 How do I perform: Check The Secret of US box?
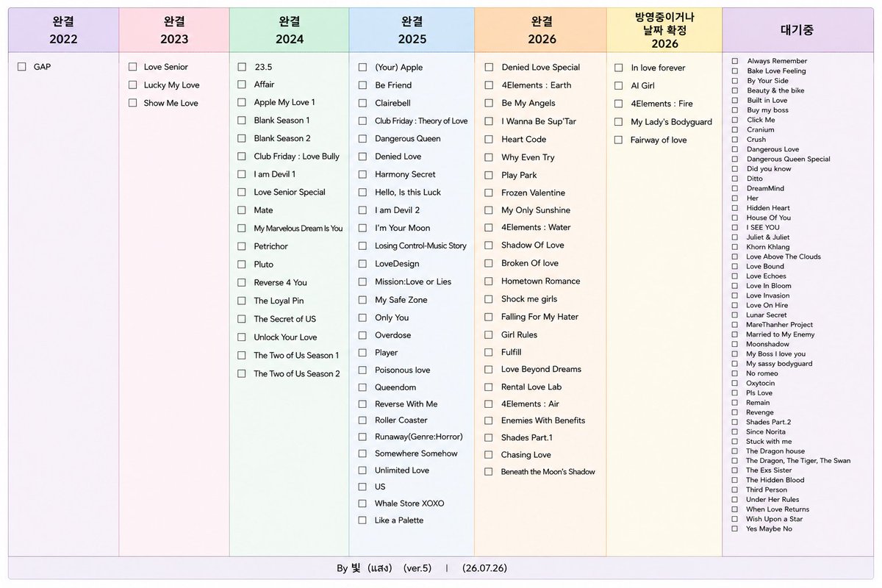click(242, 319)
